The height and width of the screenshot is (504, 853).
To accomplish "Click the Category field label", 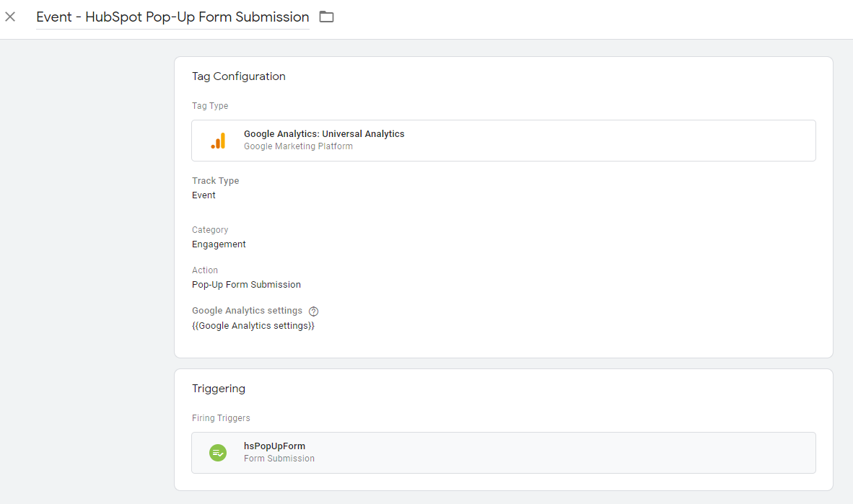I will click(x=210, y=230).
